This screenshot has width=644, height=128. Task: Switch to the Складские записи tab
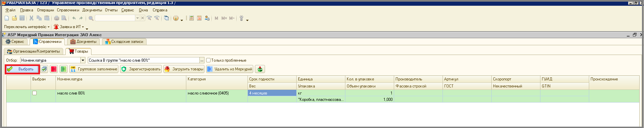tap(124, 42)
